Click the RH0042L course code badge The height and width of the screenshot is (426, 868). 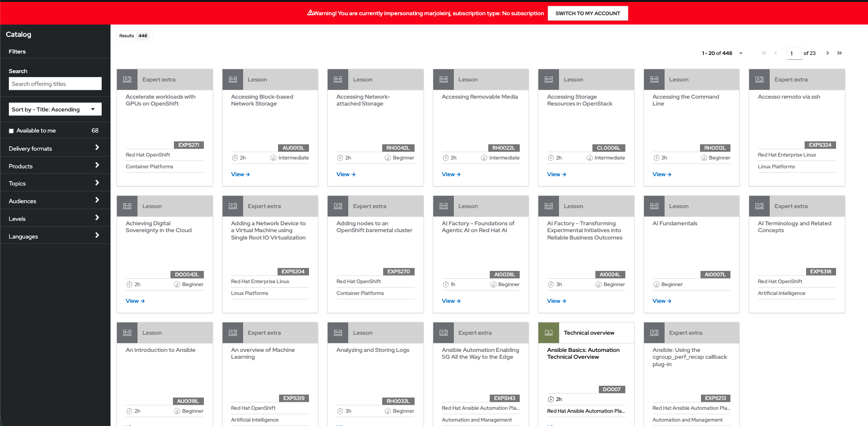coord(398,148)
